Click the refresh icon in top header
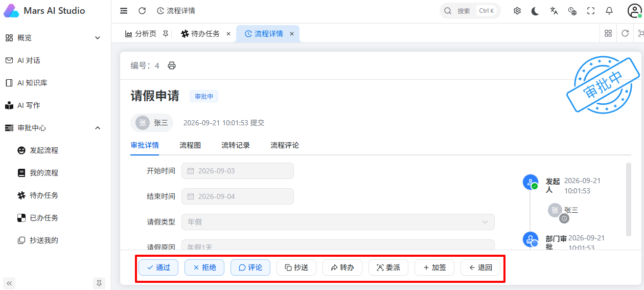The height and width of the screenshot is (290, 644). (x=142, y=11)
